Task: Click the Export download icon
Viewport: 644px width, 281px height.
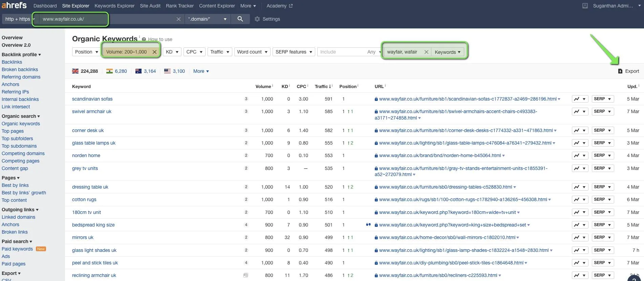Action: tap(620, 71)
